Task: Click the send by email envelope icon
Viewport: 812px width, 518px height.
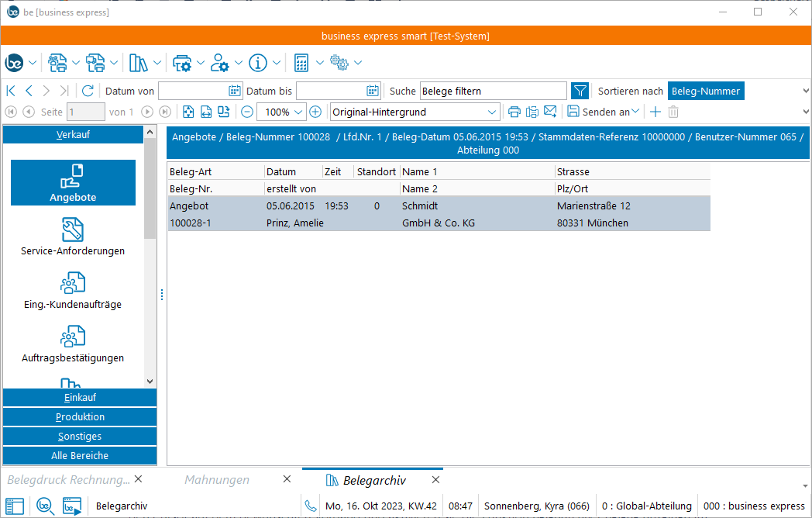Action: coord(550,112)
